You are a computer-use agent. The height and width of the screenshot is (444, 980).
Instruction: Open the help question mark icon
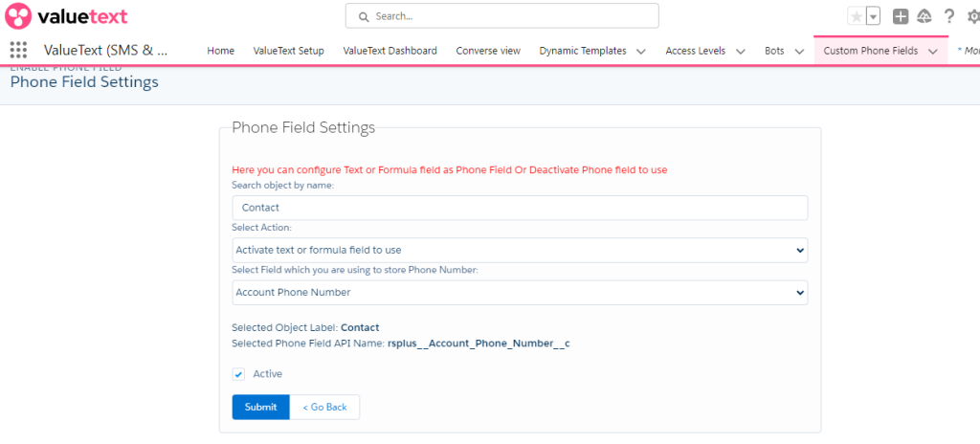point(949,16)
